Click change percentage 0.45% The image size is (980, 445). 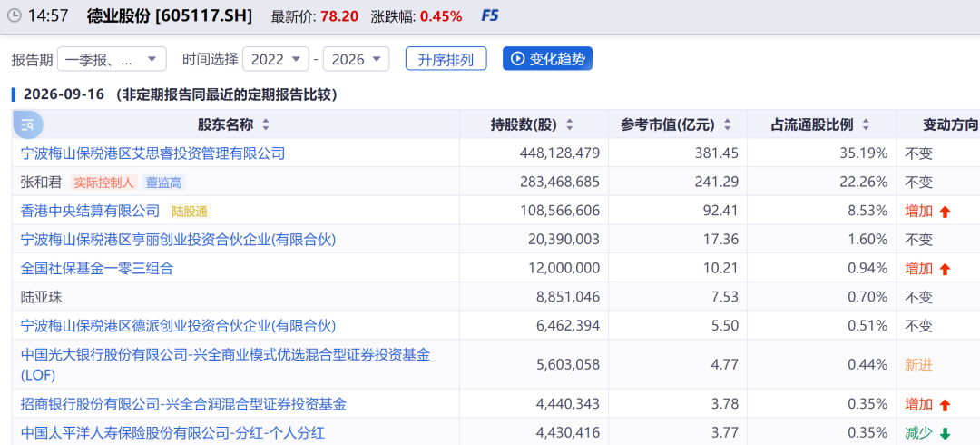point(441,16)
